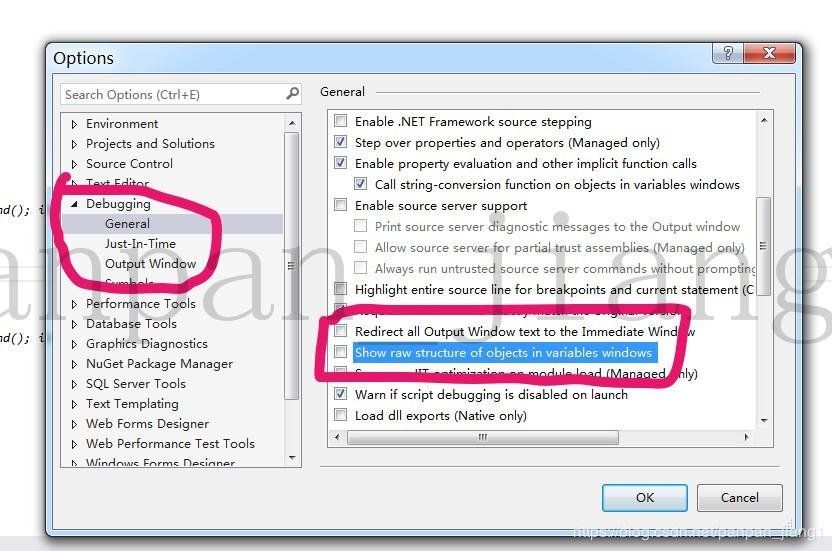Expand the Environment tree node

tap(74, 124)
